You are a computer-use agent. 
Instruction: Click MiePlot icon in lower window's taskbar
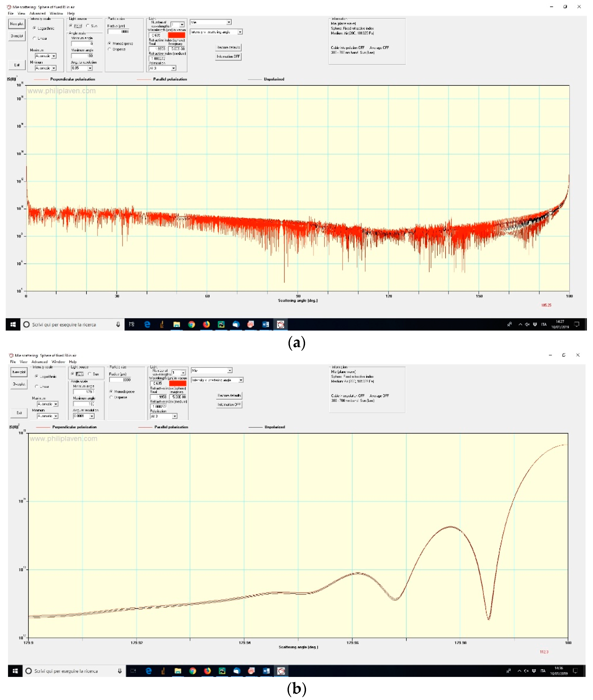click(281, 671)
